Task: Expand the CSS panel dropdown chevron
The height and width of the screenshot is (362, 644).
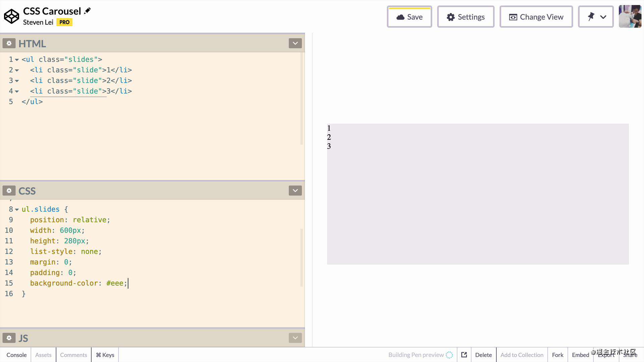Action: [x=295, y=191]
